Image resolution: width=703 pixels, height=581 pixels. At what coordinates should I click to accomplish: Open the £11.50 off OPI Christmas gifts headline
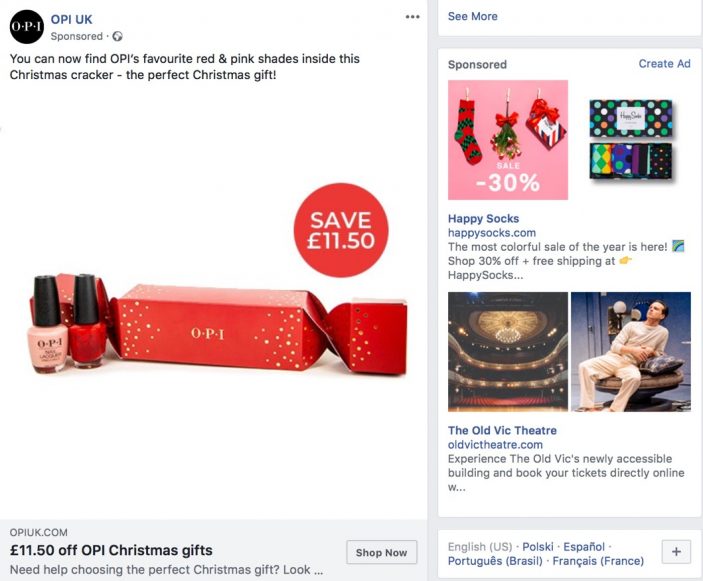pyautogui.click(x=111, y=550)
